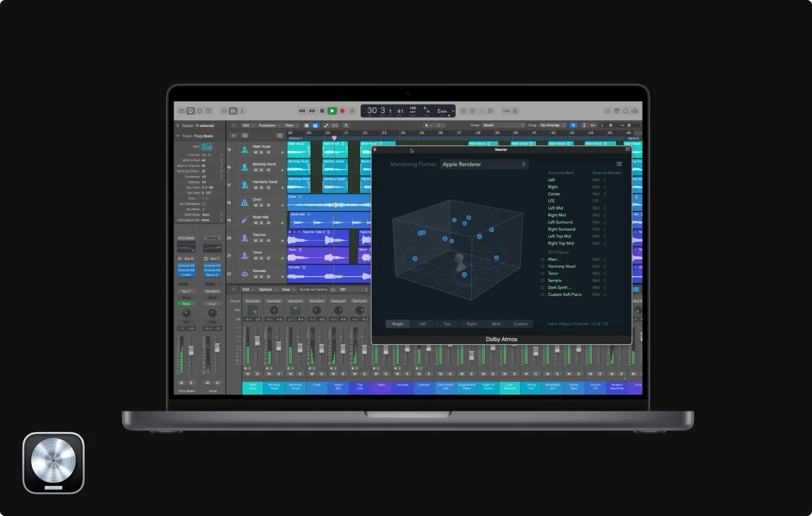Mute the Main Vocal mixer channel
Screen dimensions: 812x516
(x=247, y=373)
